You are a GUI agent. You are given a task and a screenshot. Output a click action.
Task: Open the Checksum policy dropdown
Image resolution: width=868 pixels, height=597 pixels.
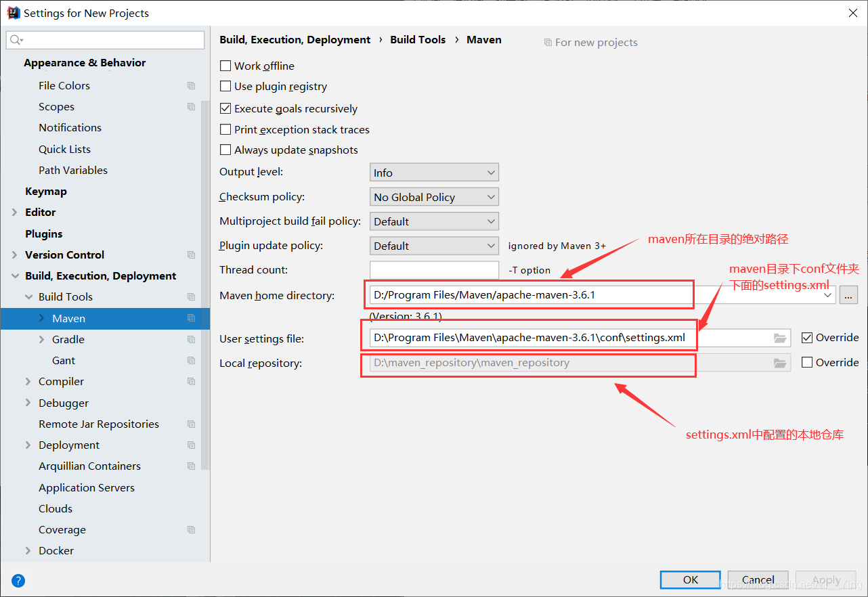434,197
